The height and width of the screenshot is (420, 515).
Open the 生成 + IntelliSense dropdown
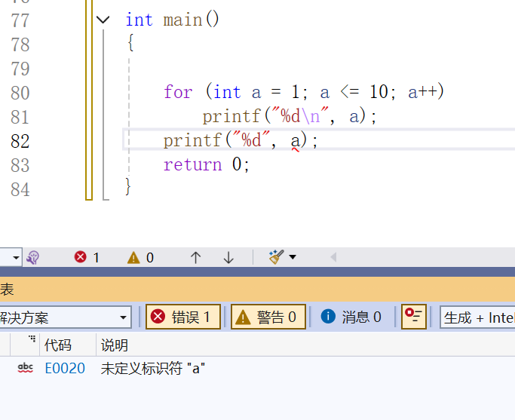[477, 317]
